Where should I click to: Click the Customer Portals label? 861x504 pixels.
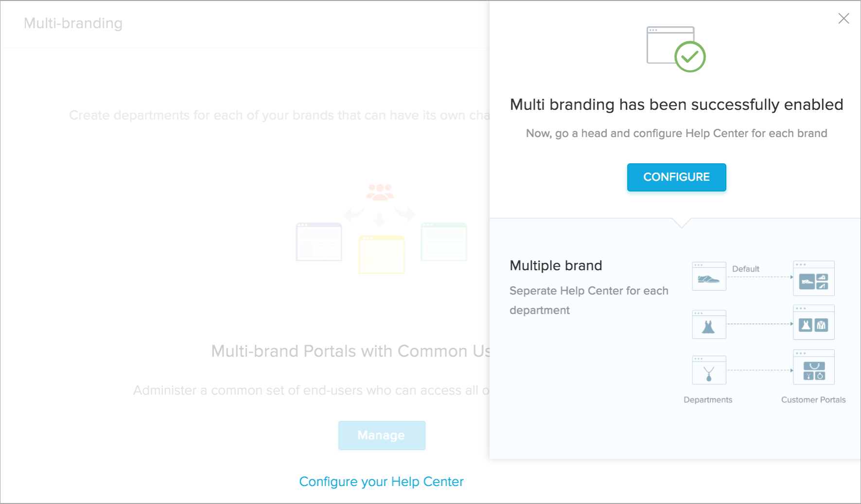point(813,400)
